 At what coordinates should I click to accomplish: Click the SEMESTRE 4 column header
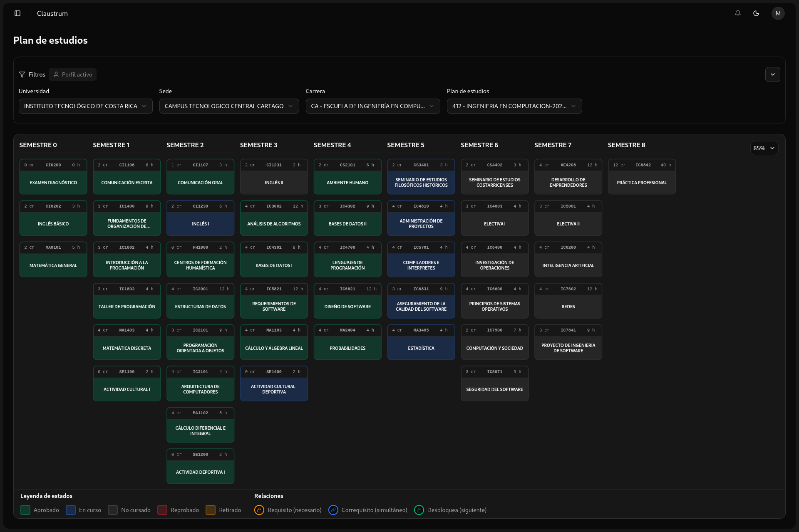pos(332,145)
